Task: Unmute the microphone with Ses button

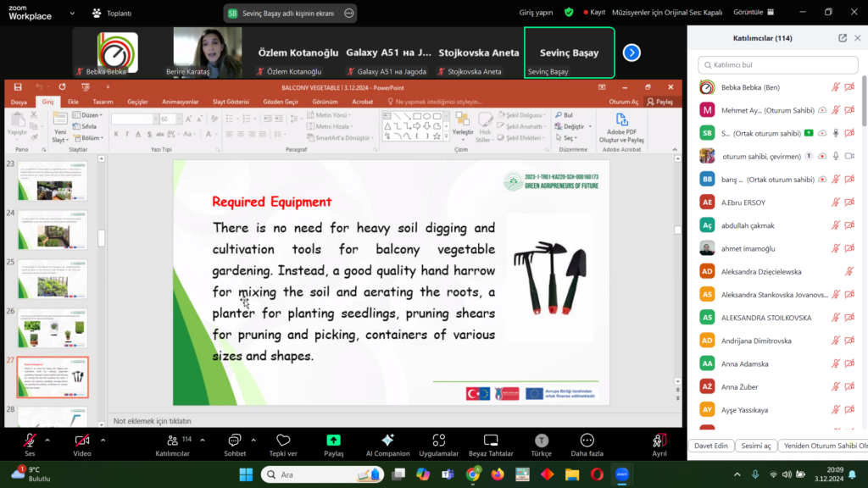Action: pyautogui.click(x=30, y=440)
